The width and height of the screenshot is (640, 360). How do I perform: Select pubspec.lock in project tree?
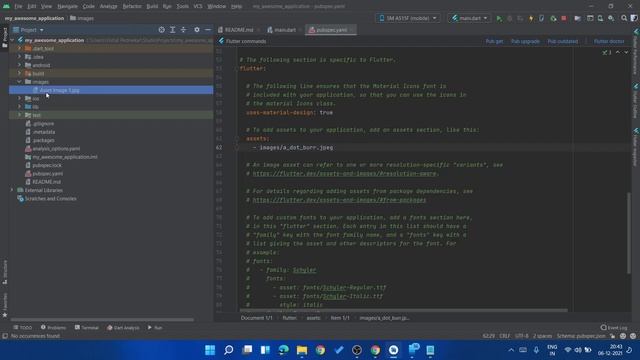(47, 165)
